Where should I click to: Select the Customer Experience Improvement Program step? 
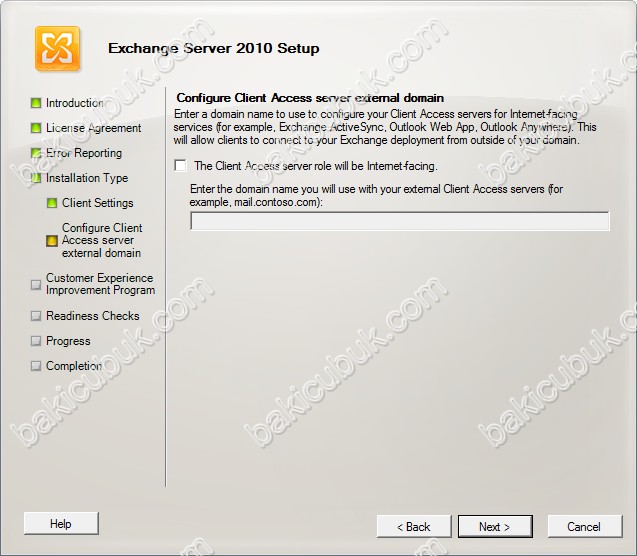point(100,284)
